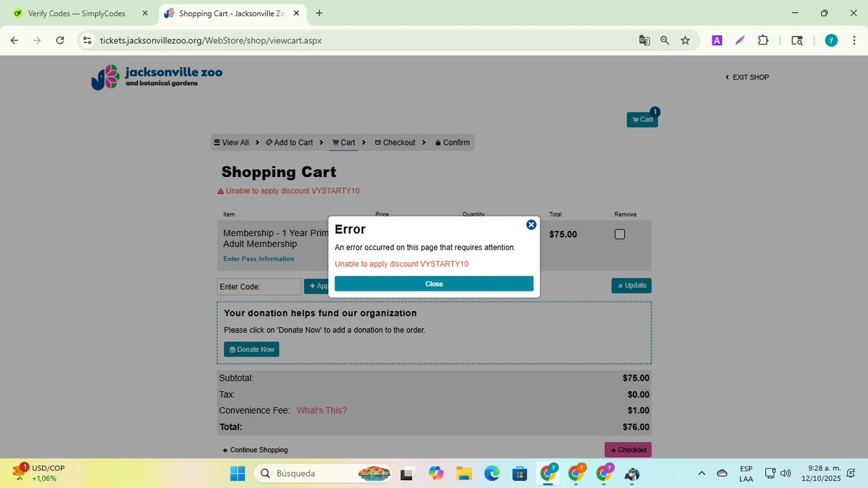The width and height of the screenshot is (868, 488).
Task: Open the purple A extension icon
Action: pyautogui.click(x=717, y=41)
